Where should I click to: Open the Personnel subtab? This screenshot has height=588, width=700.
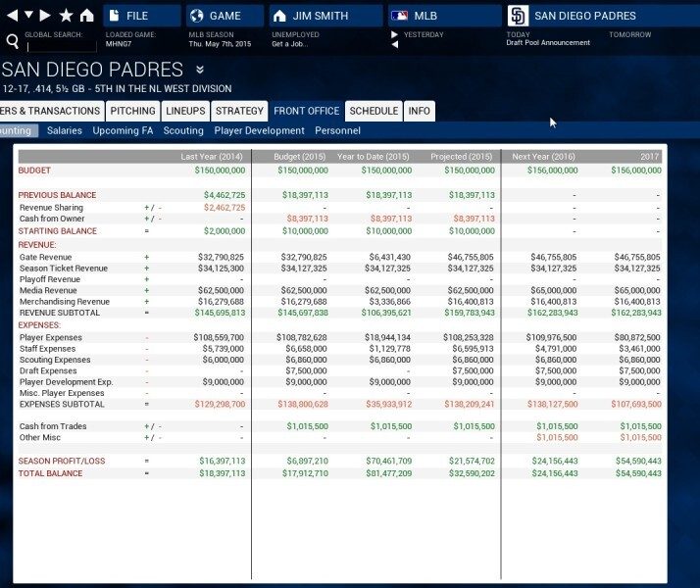pos(337,130)
